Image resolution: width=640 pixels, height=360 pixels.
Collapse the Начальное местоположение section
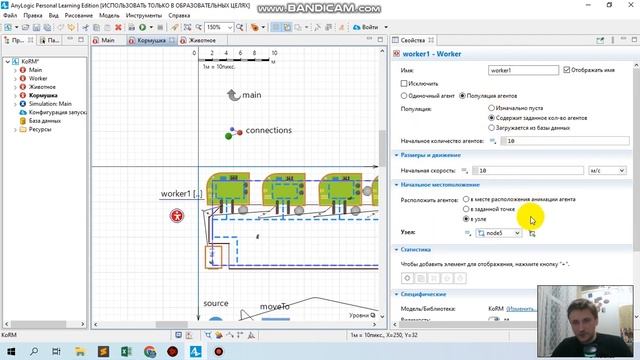396,185
